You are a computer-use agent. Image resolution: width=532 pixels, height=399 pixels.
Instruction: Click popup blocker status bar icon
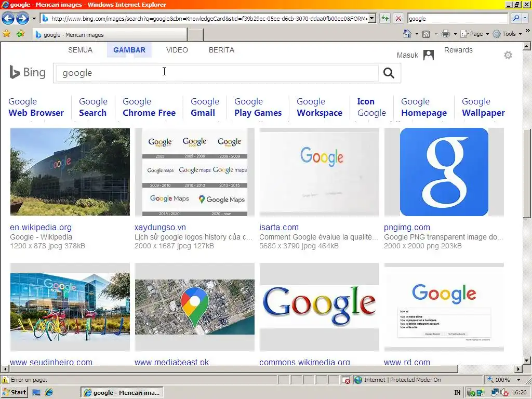point(345,380)
